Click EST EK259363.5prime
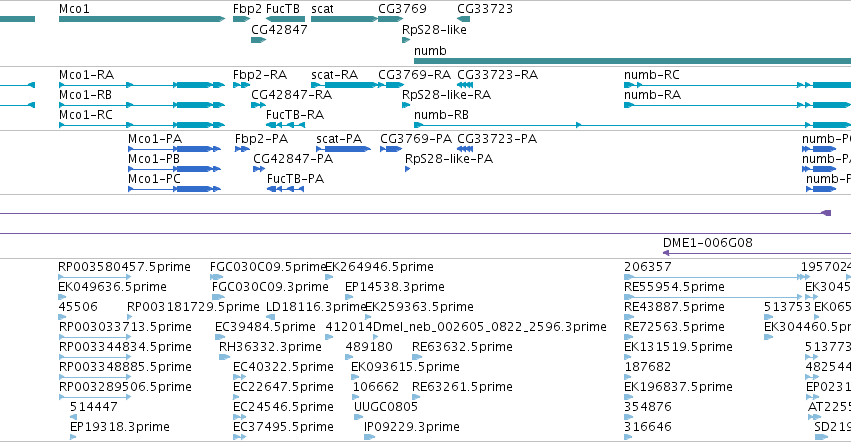851x442 pixels. point(369,317)
